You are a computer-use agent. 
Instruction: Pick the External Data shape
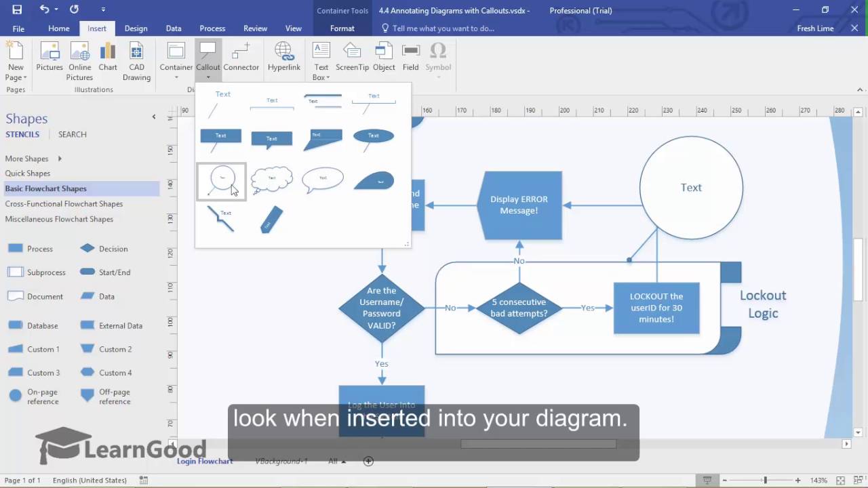tap(111, 325)
